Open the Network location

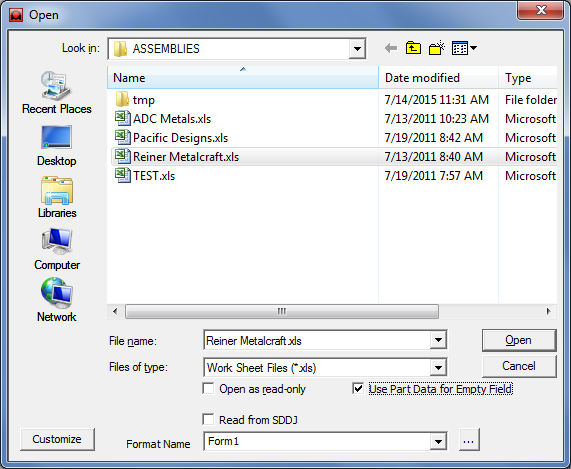click(57, 300)
